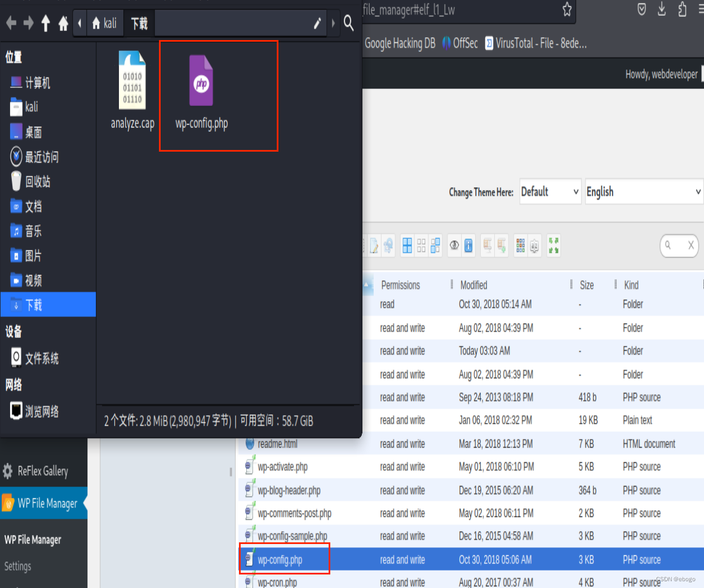The image size is (704, 588).
Task: Click the resize image toolbar icon
Action: tap(388, 245)
